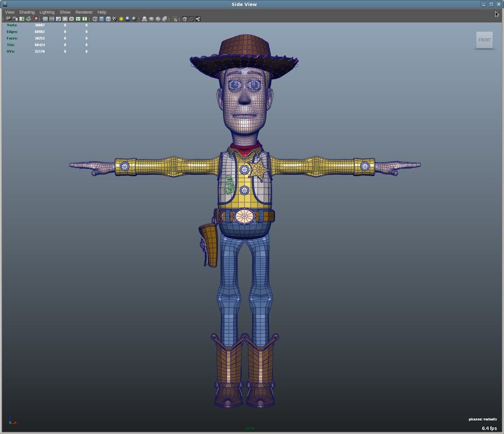
Task: Expand the Lighting menu
Action: 47,12
